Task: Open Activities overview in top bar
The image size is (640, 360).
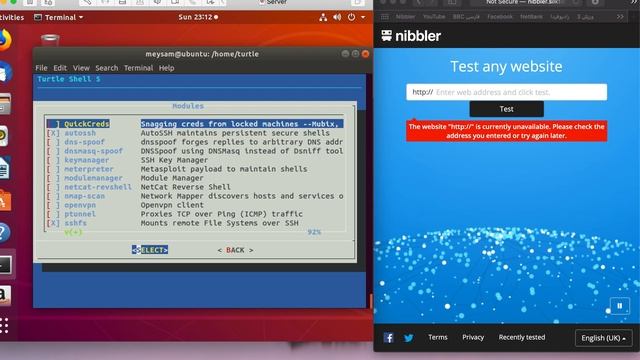Action: pyautogui.click(x=11, y=17)
